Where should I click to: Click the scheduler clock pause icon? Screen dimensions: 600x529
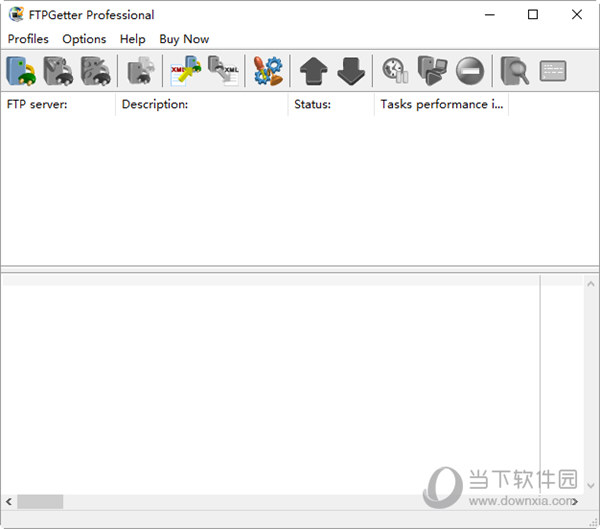tap(395, 71)
